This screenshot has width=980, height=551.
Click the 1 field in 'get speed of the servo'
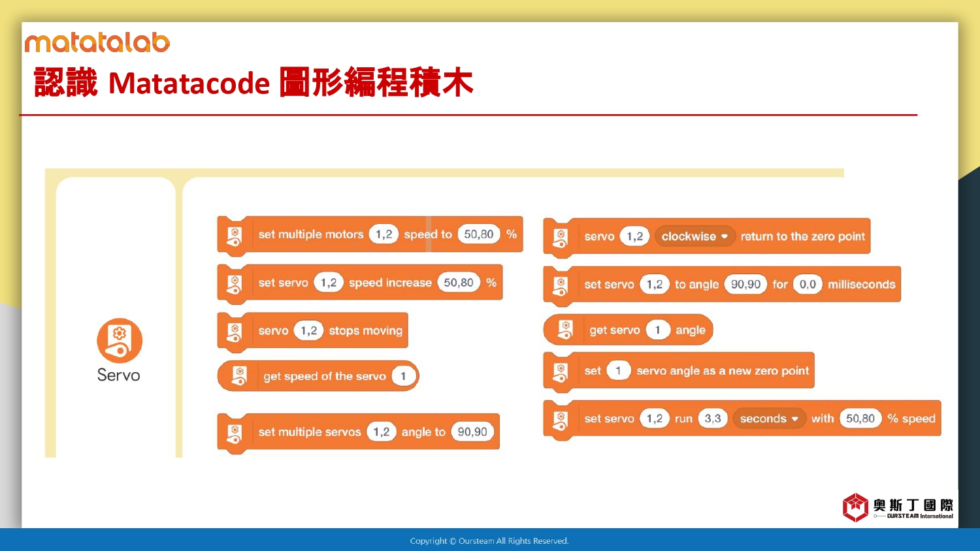(x=404, y=376)
